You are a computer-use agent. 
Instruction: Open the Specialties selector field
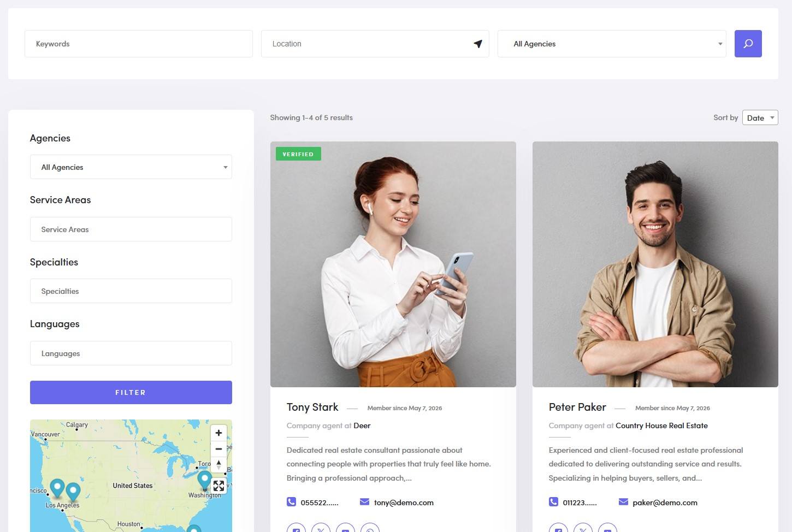pos(131,291)
